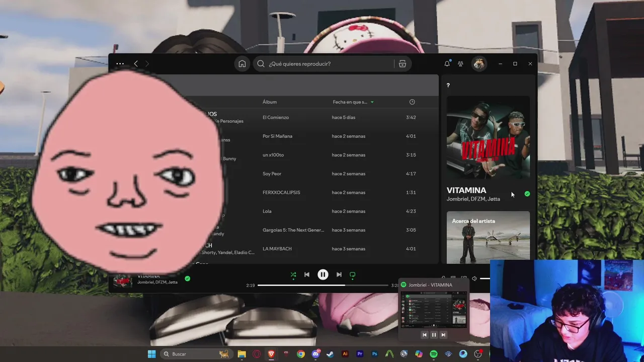Select the row with duration 4:23
This screenshot has width=644, height=362.
[x=411, y=211]
